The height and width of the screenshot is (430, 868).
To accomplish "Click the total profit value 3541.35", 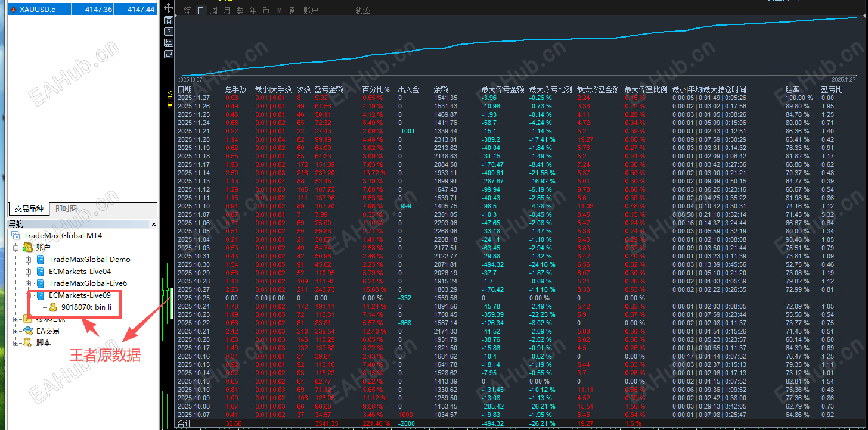I will (x=327, y=423).
